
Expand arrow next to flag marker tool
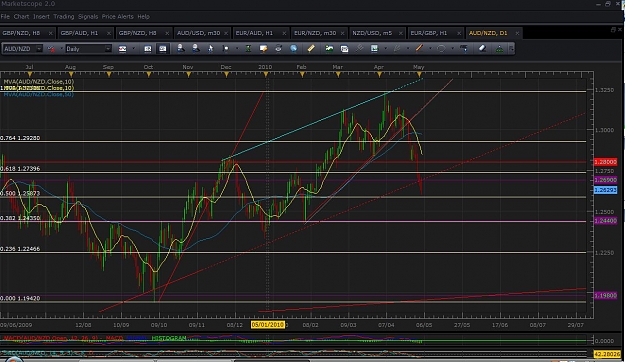pos(237,49)
